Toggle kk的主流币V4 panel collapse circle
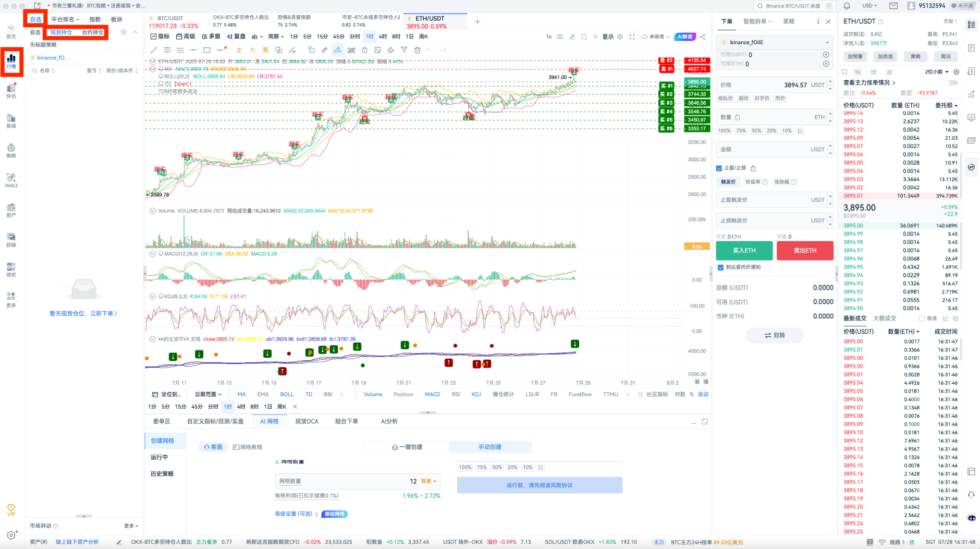This screenshot has height=549, width=980. pyautogui.click(x=153, y=339)
